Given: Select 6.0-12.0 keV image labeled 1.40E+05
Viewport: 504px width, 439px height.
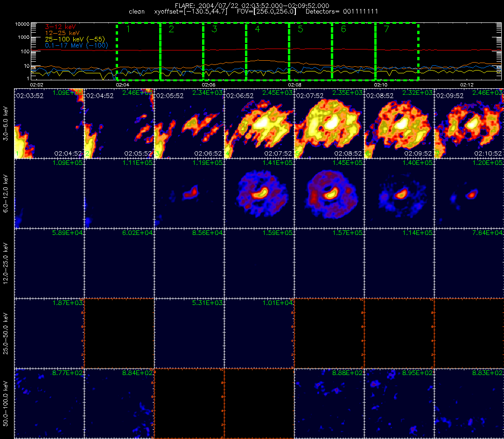Looking at the screenshot, I should coord(399,194).
